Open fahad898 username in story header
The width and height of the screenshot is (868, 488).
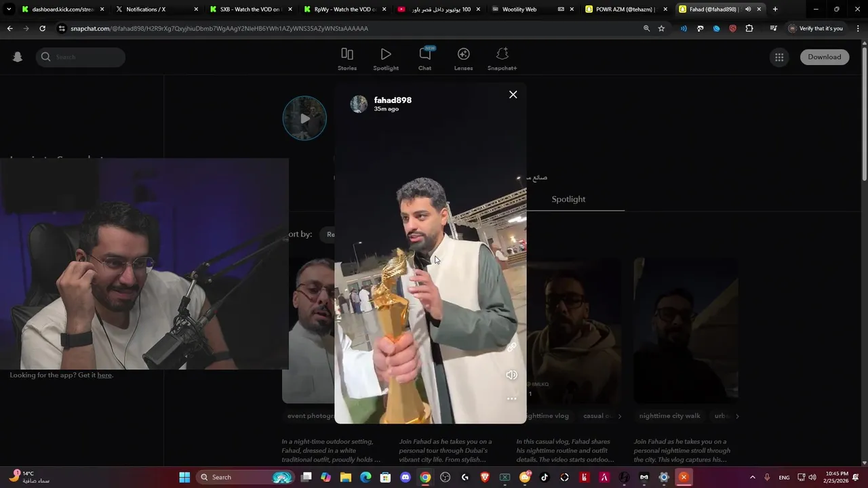[393, 100]
